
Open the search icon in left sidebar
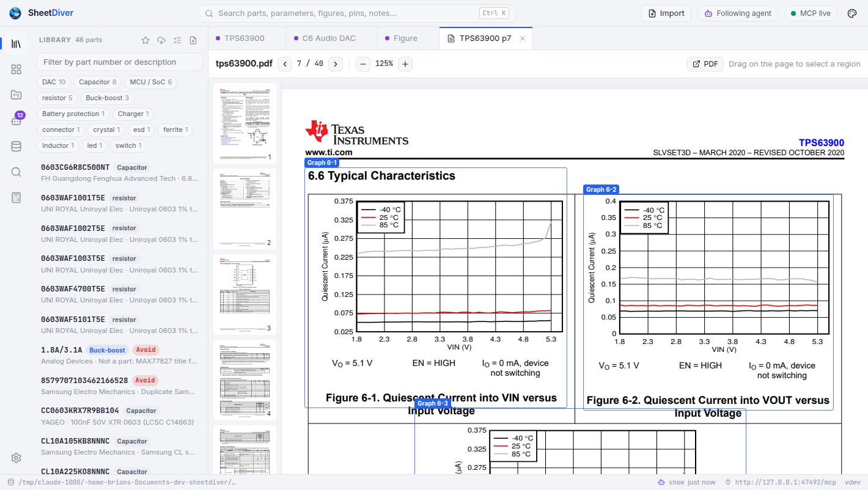pyautogui.click(x=17, y=172)
